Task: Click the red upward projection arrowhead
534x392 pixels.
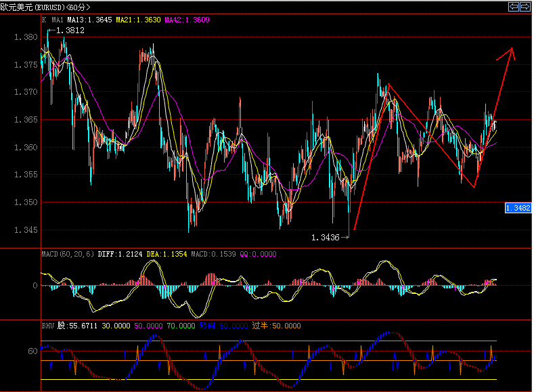Action: [511, 51]
